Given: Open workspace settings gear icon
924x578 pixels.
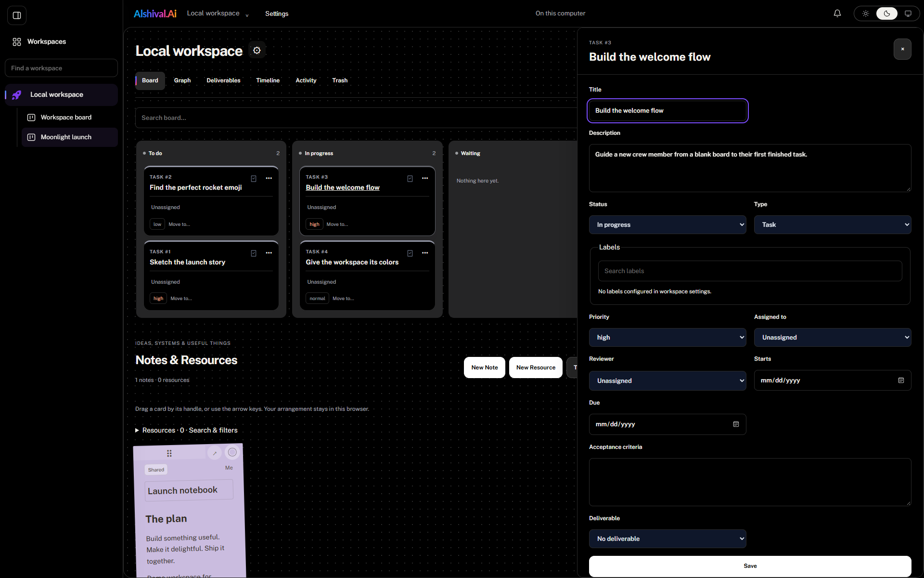Looking at the screenshot, I should [x=257, y=51].
